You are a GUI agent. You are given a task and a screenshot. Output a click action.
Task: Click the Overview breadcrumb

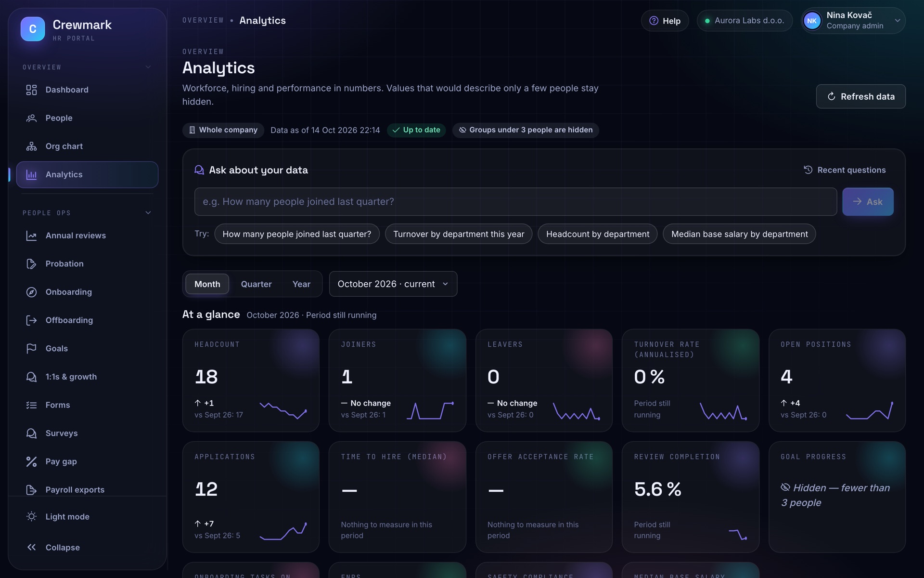(203, 20)
